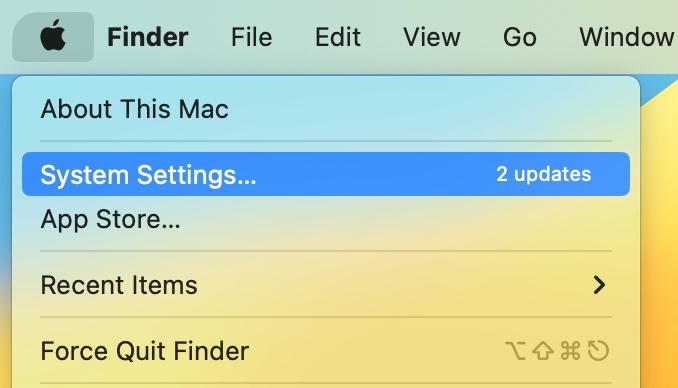This screenshot has height=388, width=678.
Task: Open the File menu
Action: tap(252, 37)
